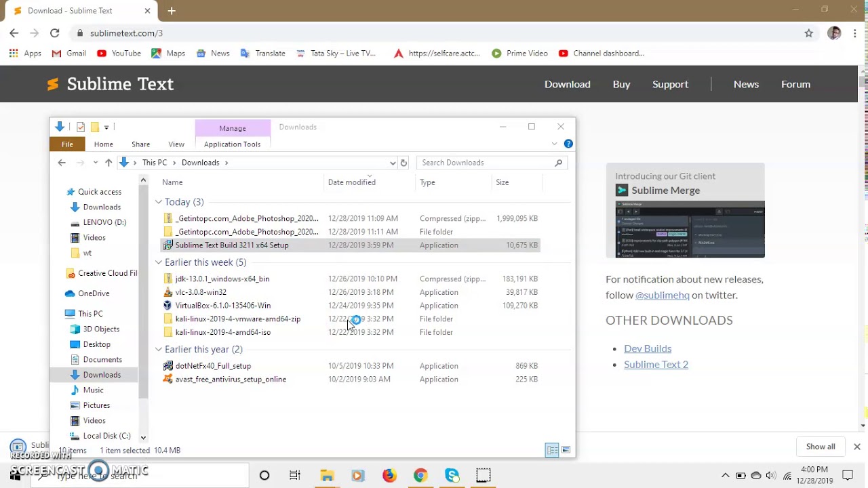
Task: Open a new Chrome tab
Action: [x=172, y=11]
